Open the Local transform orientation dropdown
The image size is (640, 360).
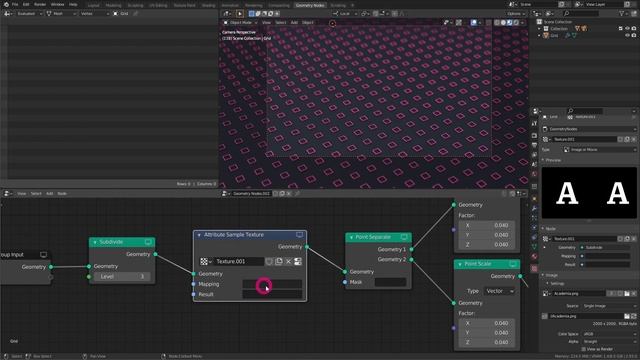point(345,13)
